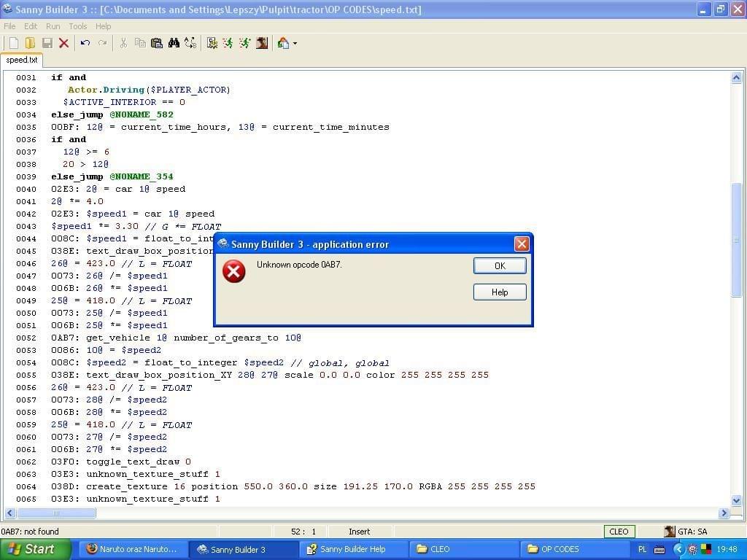Click the last toolbar icon with dropdown
Image resolution: width=747 pixels, height=560 pixels.
click(x=283, y=43)
